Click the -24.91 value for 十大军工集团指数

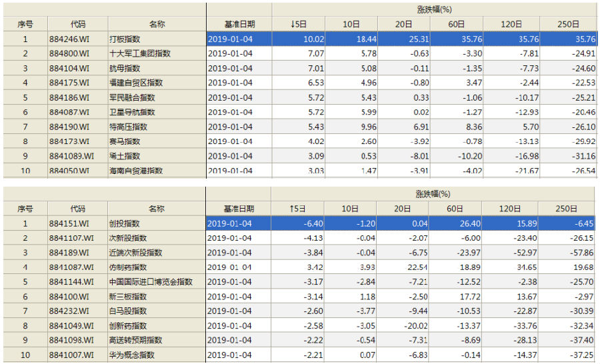click(584, 53)
